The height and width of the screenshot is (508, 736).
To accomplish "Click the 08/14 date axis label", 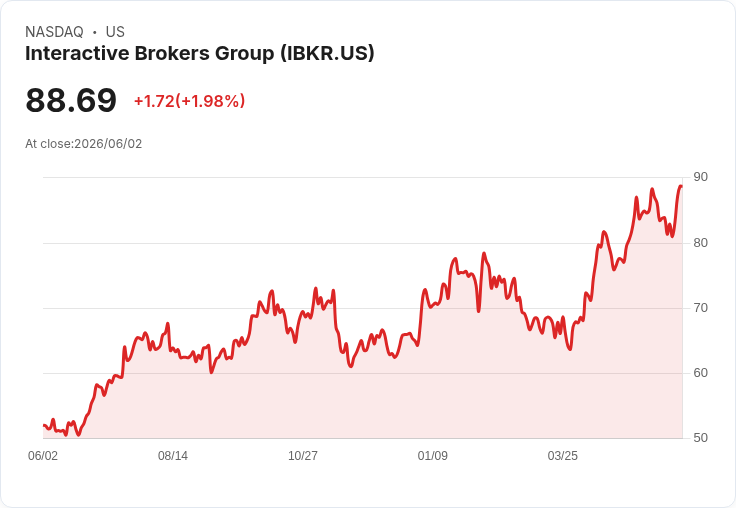I will coord(173,455).
